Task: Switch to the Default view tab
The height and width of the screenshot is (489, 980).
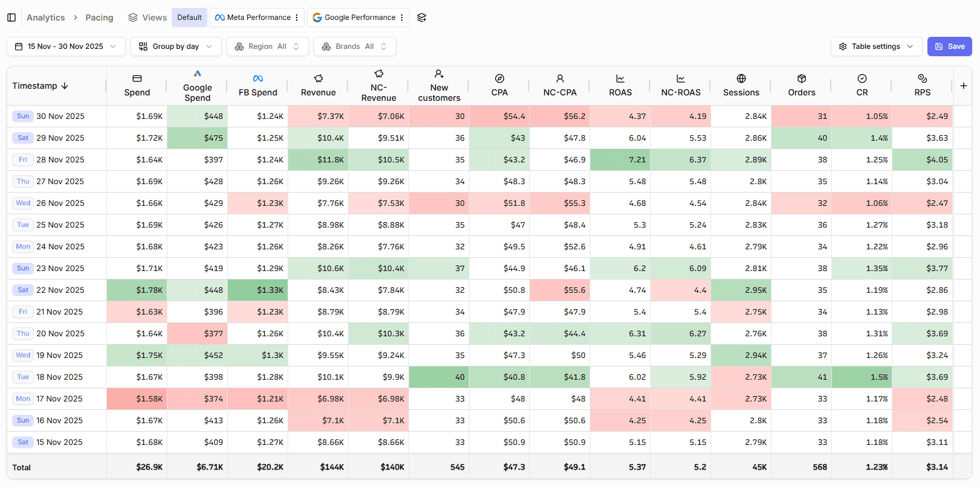Action: 190,18
